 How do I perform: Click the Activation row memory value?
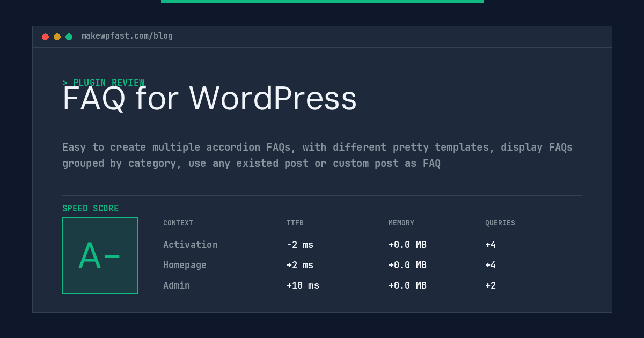[x=407, y=245]
